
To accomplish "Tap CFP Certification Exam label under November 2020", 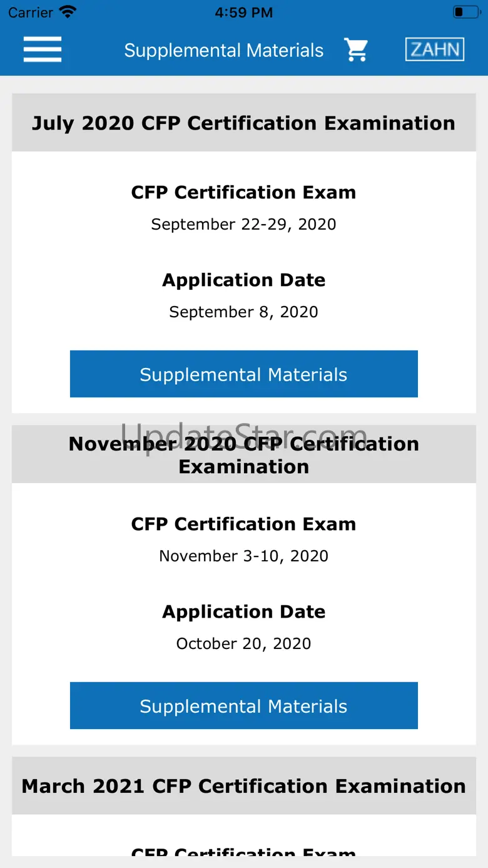I will pos(244,524).
